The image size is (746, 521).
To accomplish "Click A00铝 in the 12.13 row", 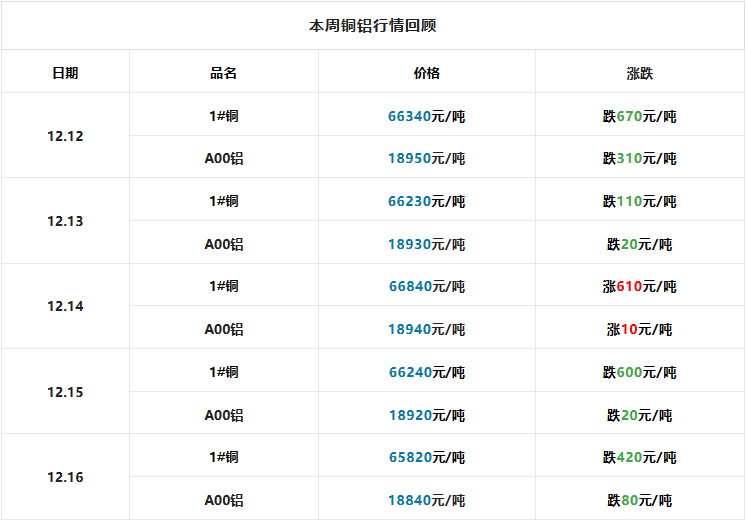I will click(x=224, y=244).
